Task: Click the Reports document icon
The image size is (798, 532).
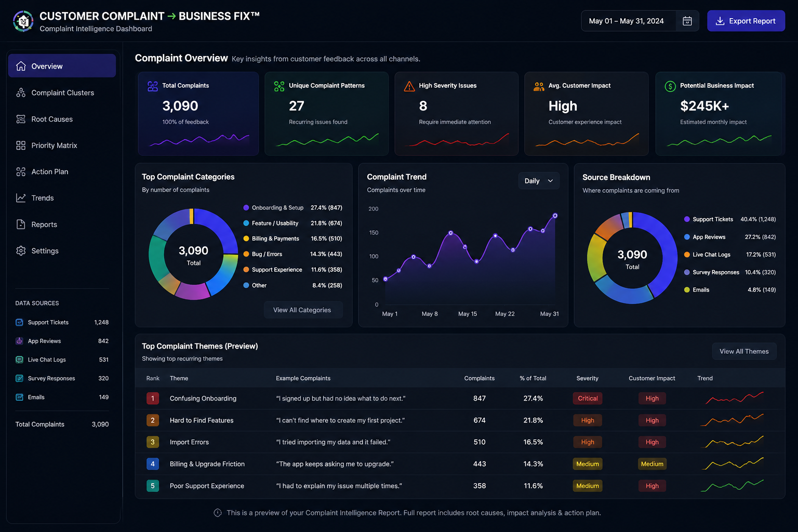Action: pos(21,224)
